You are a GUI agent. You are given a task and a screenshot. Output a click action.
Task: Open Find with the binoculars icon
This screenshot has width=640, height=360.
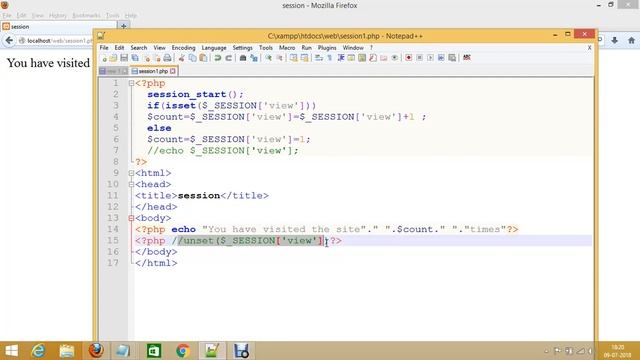tap(243, 58)
